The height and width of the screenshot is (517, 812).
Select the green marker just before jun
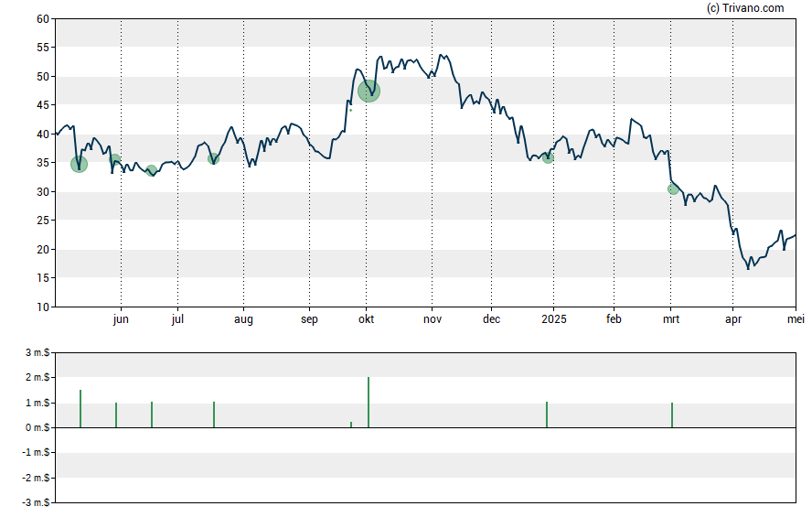coord(115,159)
